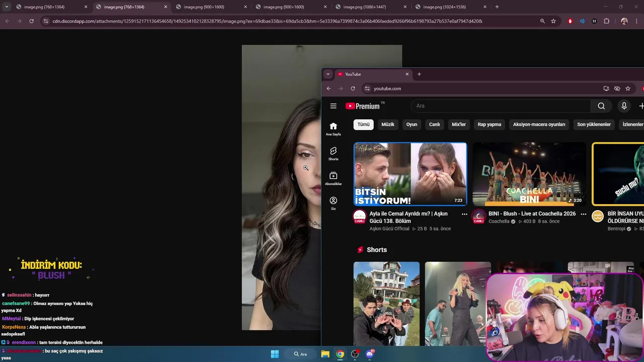Screen dimensions: 644x362
Task: Select the 'Mix'ler' filter chip
Action: click(x=459, y=124)
